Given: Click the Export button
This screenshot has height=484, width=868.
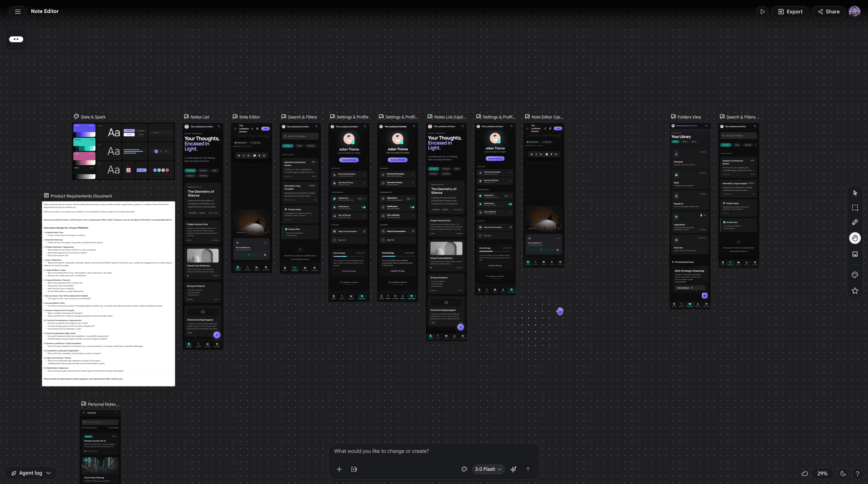Looking at the screenshot, I should (790, 11).
